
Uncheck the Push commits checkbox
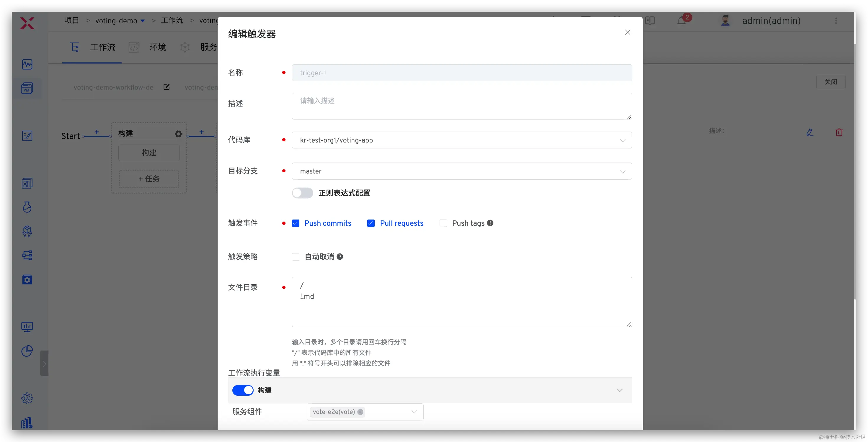point(296,223)
